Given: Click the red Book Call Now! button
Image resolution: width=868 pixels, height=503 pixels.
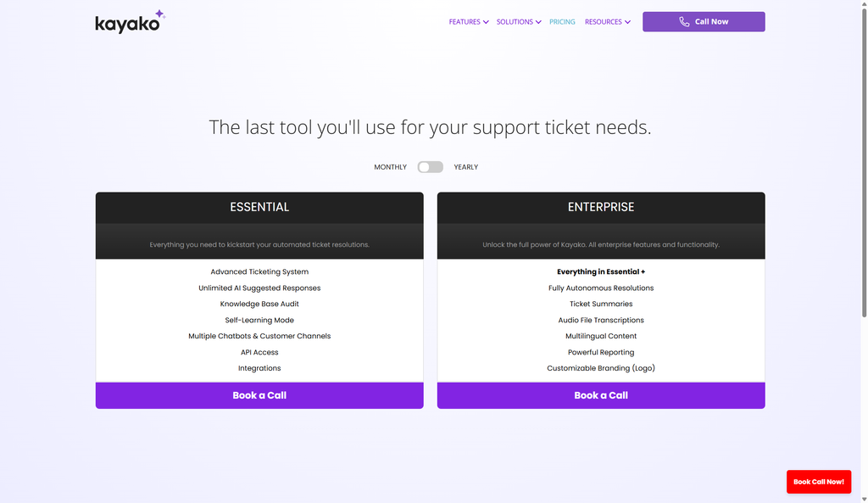Looking at the screenshot, I should [x=819, y=481].
